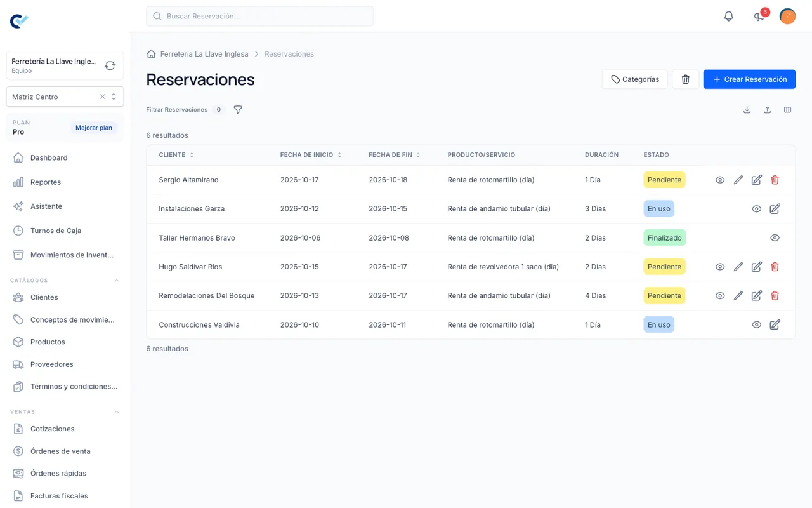
Task: Sort by Fecha de fin column
Action: click(394, 155)
